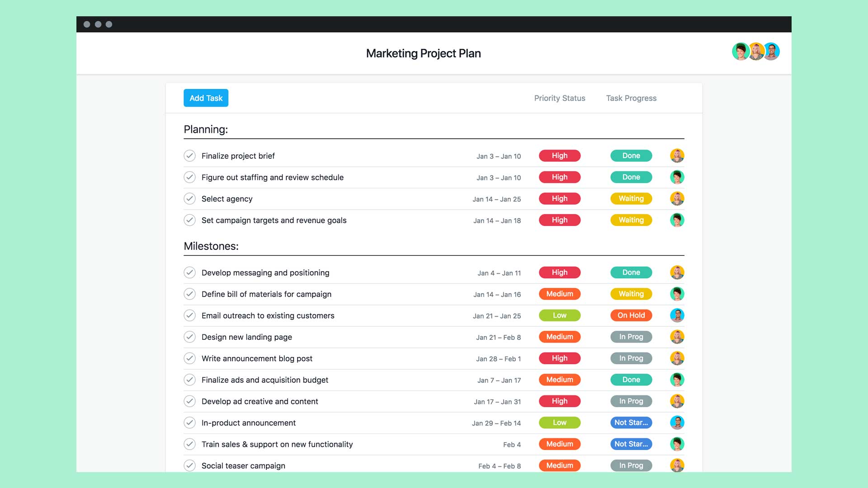This screenshot has height=488, width=868.
Task: Open Low priority tag on Email outreach
Action: [x=560, y=315]
